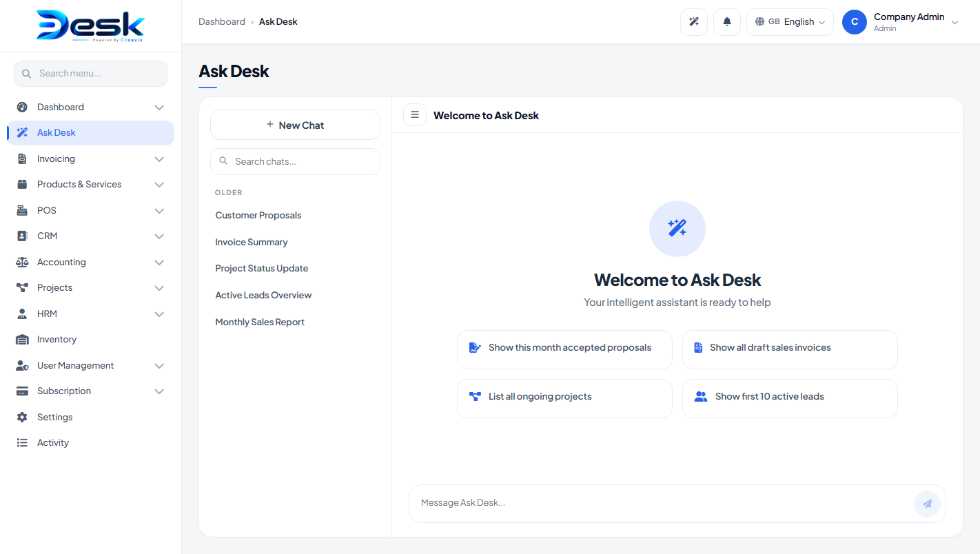Click the Dashboard gauge icon in the sidebar
Image resolution: width=980 pixels, height=554 pixels.
22,107
